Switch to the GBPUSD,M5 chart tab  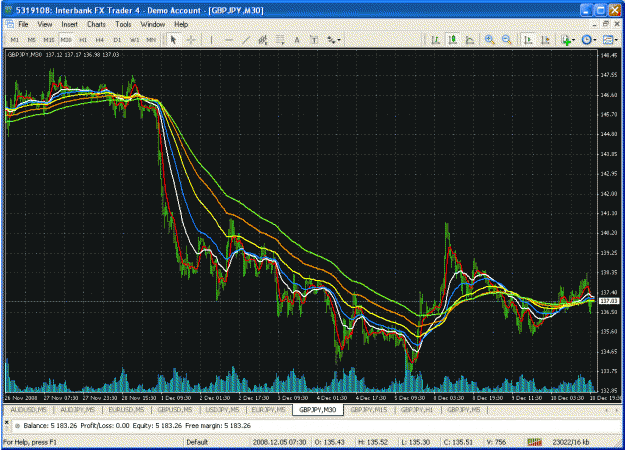175,410
